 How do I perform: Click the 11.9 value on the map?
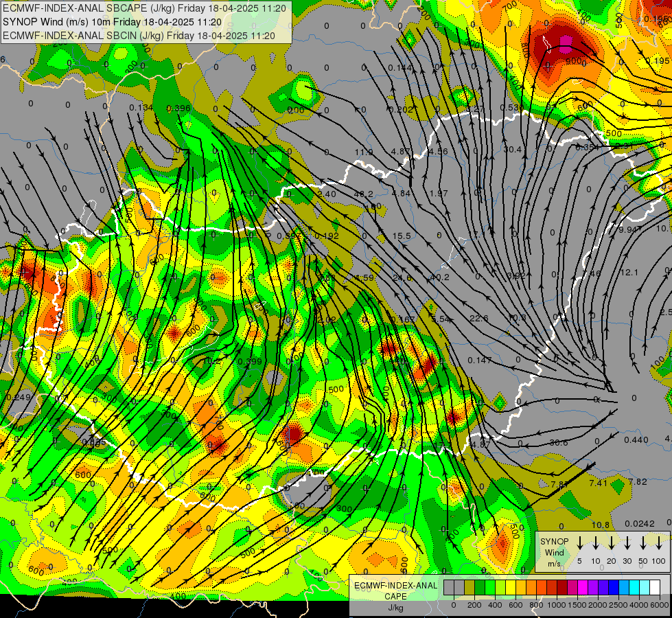(364, 152)
